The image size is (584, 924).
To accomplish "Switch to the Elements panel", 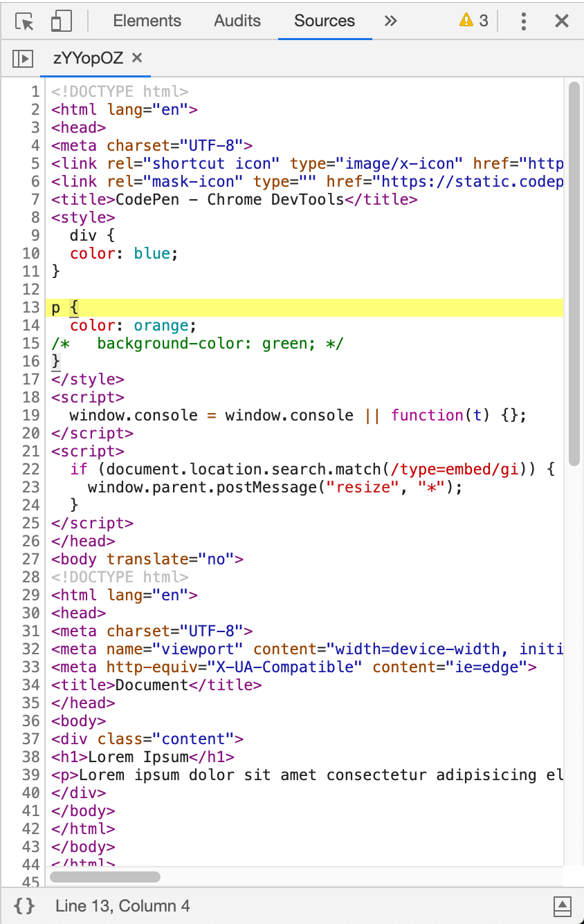I will pos(147,21).
